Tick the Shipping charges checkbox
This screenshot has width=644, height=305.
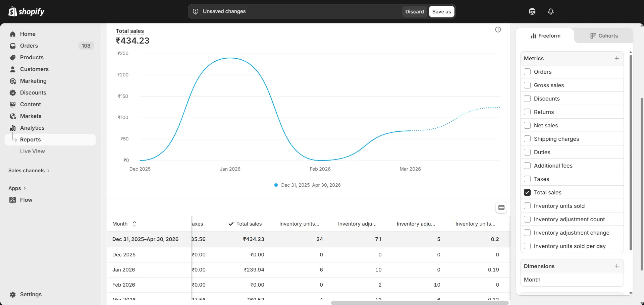click(x=527, y=139)
